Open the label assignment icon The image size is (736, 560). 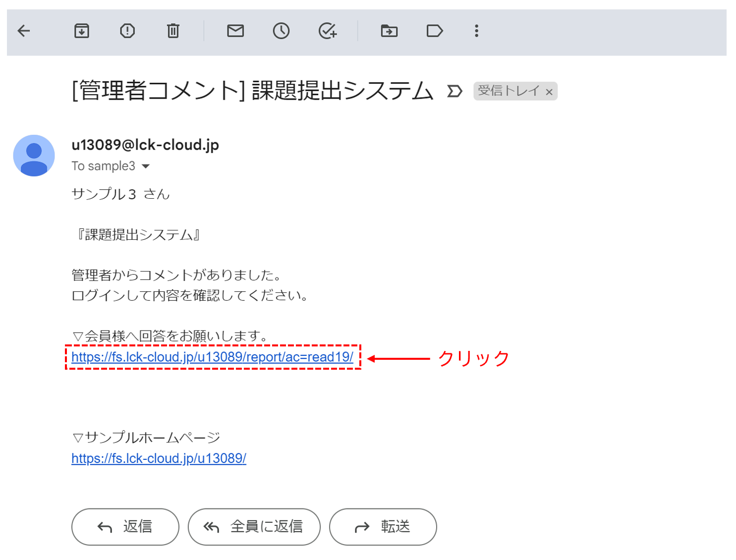tap(435, 31)
